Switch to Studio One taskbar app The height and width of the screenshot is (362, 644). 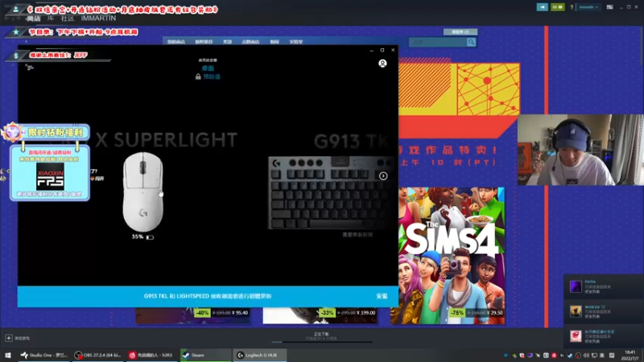coord(44,356)
